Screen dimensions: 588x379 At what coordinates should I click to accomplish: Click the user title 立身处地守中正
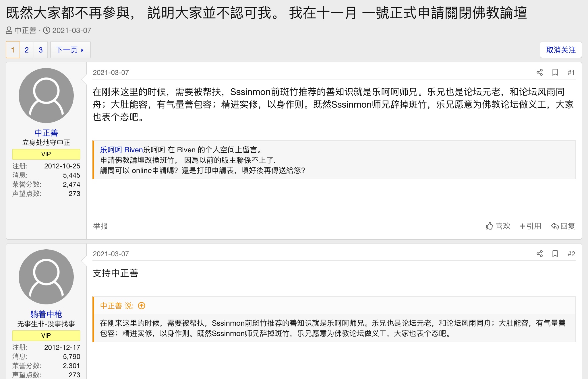click(46, 143)
